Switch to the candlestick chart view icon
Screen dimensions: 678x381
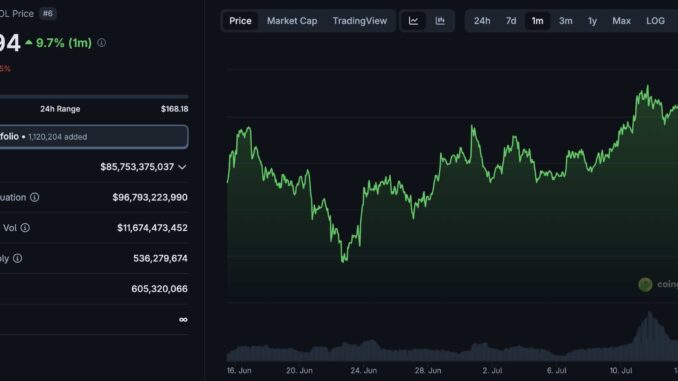[440, 21]
